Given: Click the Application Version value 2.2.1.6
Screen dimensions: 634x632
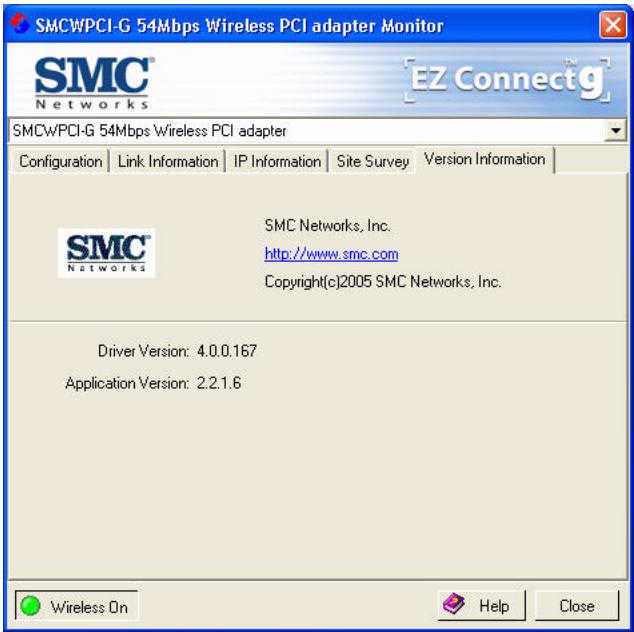Looking at the screenshot, I should (x=219, y=383).
